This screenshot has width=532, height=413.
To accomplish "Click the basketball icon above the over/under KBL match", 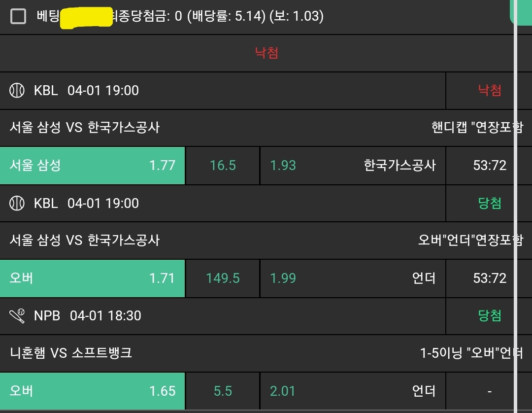I will pos(17,203).
